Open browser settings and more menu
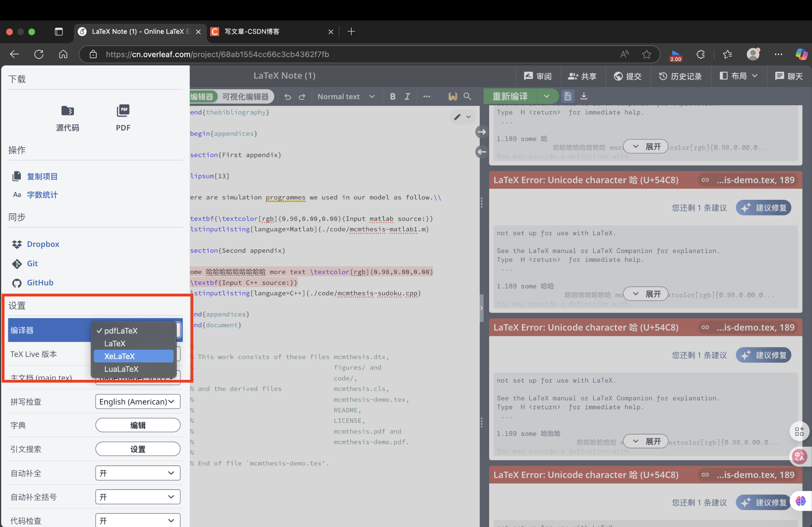The image size is (812, 527). [x=778, y=54]
